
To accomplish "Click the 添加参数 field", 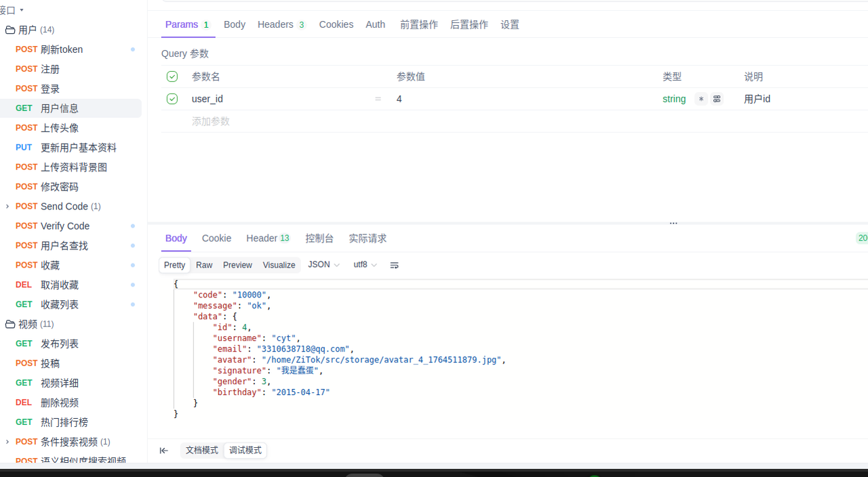I will tap(211, 121).
